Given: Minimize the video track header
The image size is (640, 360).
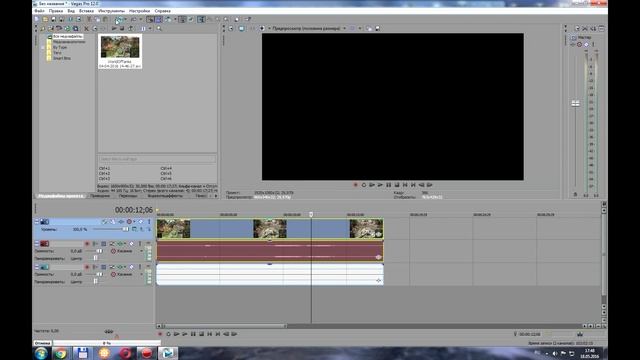Looking at the screenshot, I should 37,222.
